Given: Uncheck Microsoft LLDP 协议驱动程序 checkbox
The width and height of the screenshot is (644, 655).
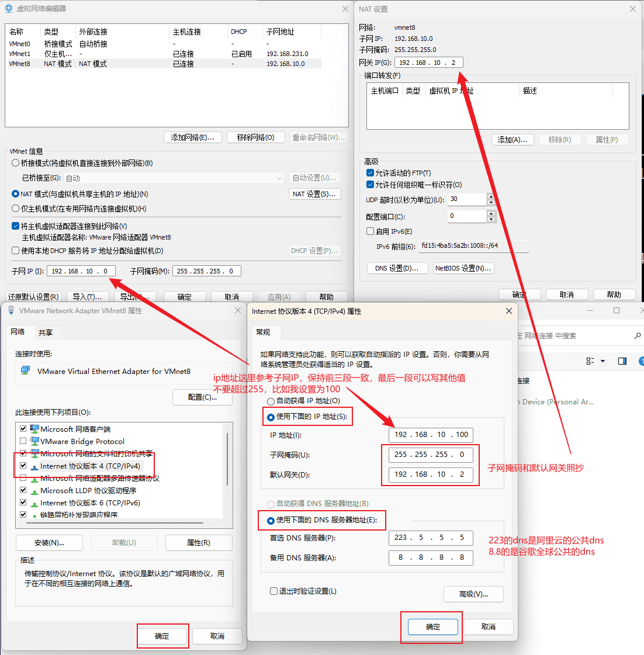Looking at the screenshot, I should (x=23, y=490).
